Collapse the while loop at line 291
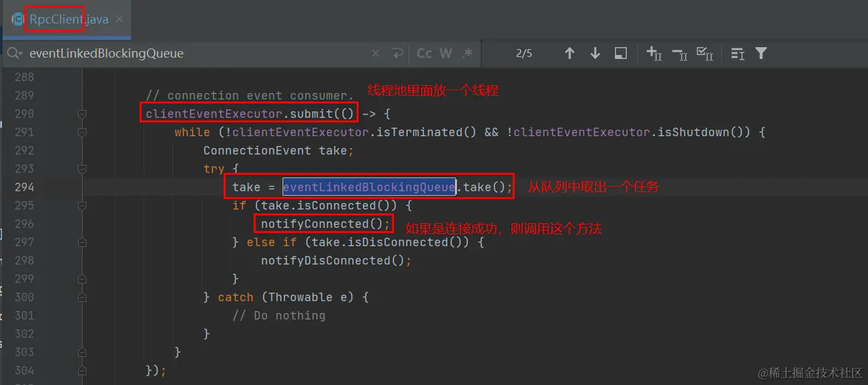Screen dimensions: 868x385 [83, 132]
